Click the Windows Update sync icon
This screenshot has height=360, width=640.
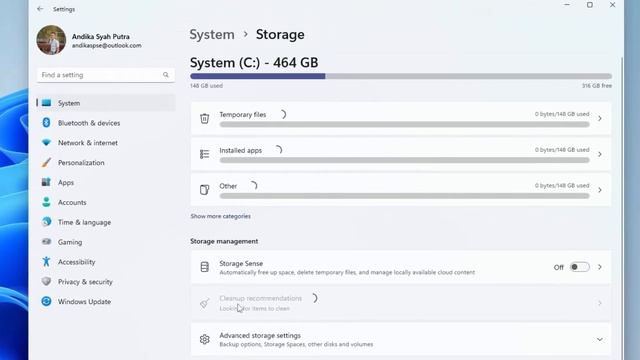pos(47,301)
